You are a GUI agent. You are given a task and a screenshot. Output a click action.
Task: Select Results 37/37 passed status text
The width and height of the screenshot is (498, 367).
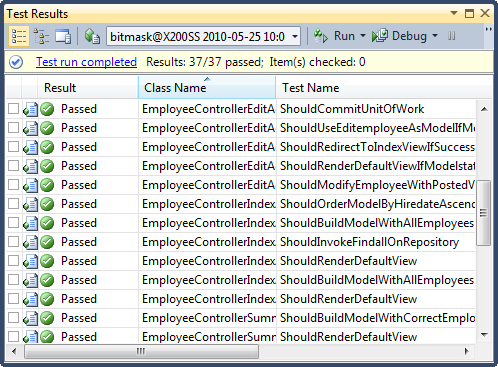[x=205, y=62]
